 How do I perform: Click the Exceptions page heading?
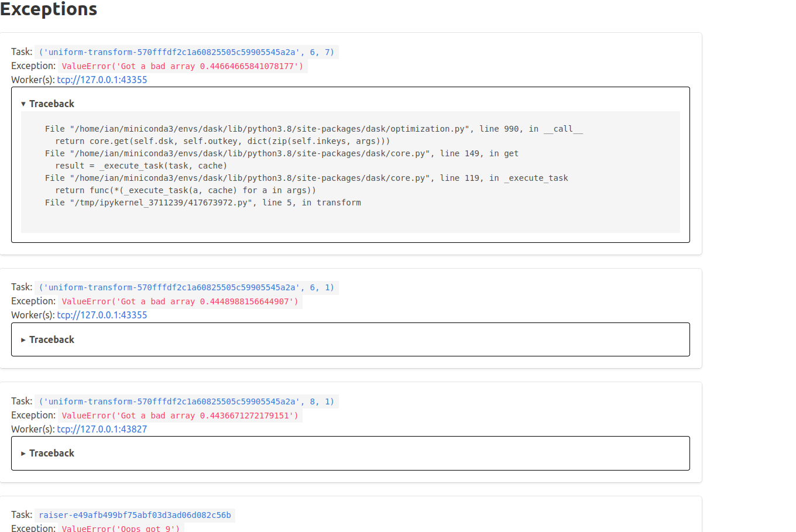pyautogui.click(x=49, y=9)
